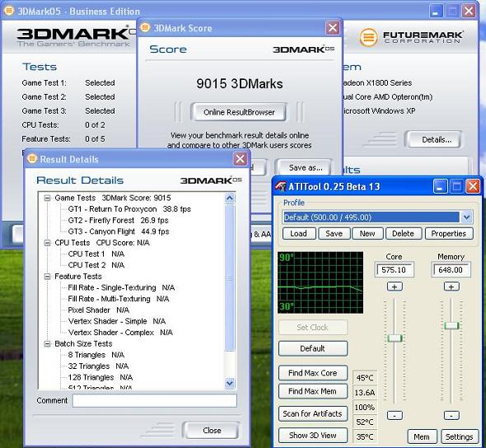Click the Result Details window icon

click(x=32, y=159)
